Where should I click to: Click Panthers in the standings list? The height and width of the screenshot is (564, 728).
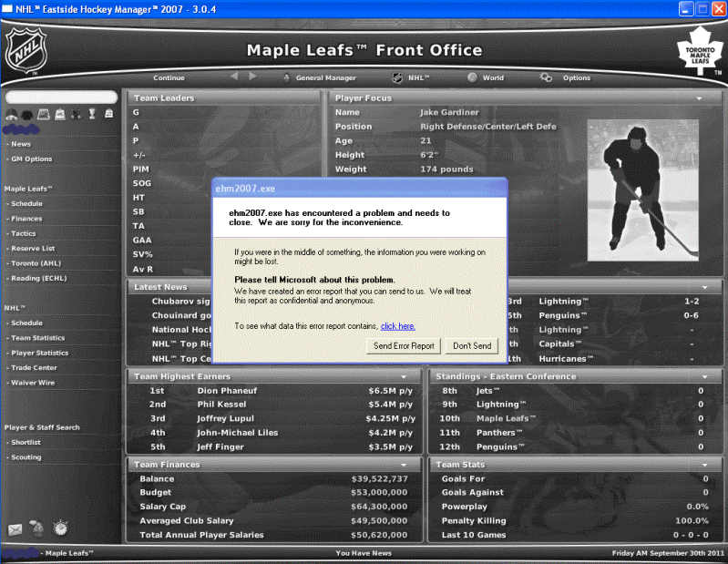(499, 433)
